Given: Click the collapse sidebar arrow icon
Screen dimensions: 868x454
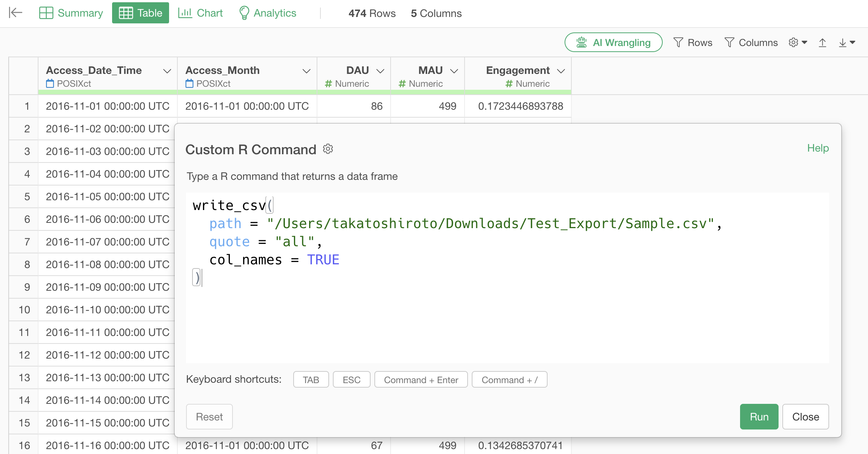Looking at the screenshot, I should [15, 13].
